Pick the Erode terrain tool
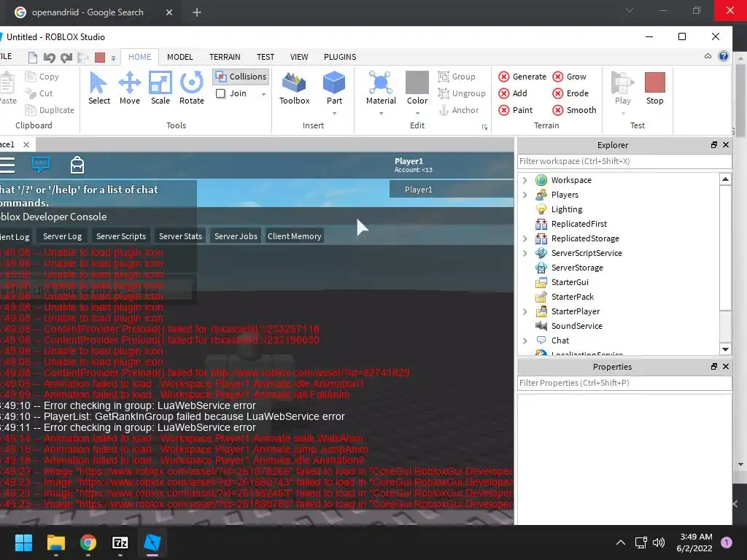 coord(570,93)
